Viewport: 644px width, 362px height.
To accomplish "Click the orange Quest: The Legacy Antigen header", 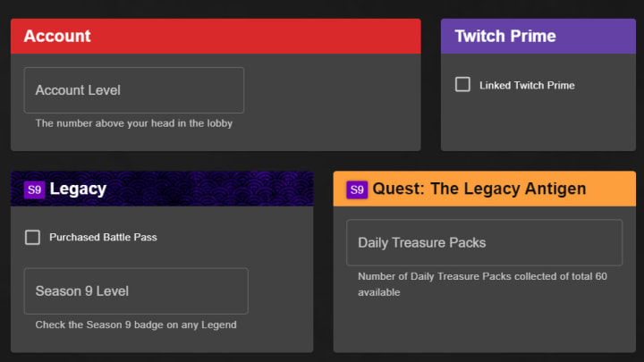I will pos(484,189).
